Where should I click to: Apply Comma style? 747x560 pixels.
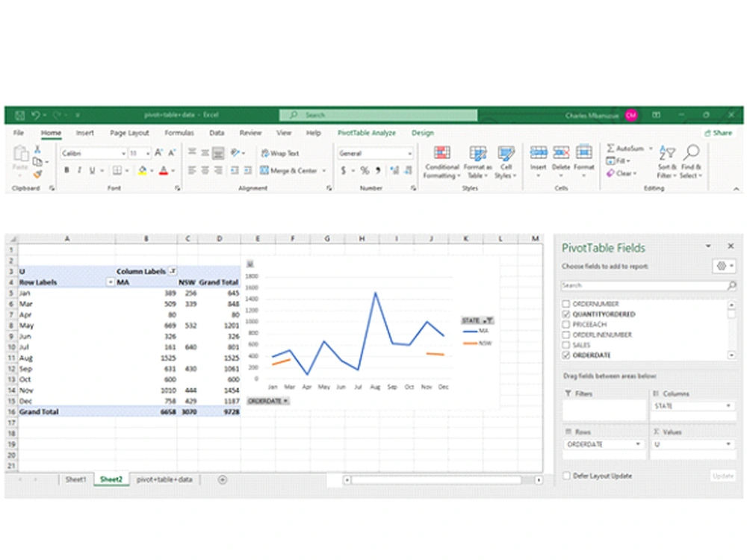[x=378, y=170]
